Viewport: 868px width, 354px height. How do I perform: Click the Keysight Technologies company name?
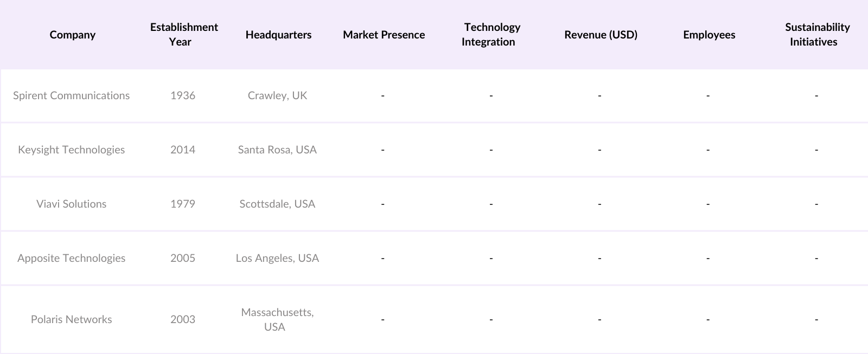pos(72,150)
